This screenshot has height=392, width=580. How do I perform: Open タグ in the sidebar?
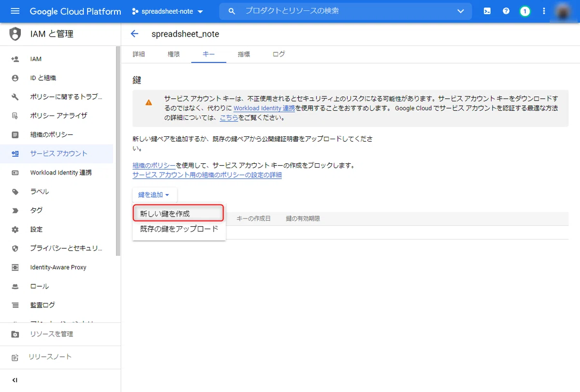pyautogui.click(x=36, y=210)
